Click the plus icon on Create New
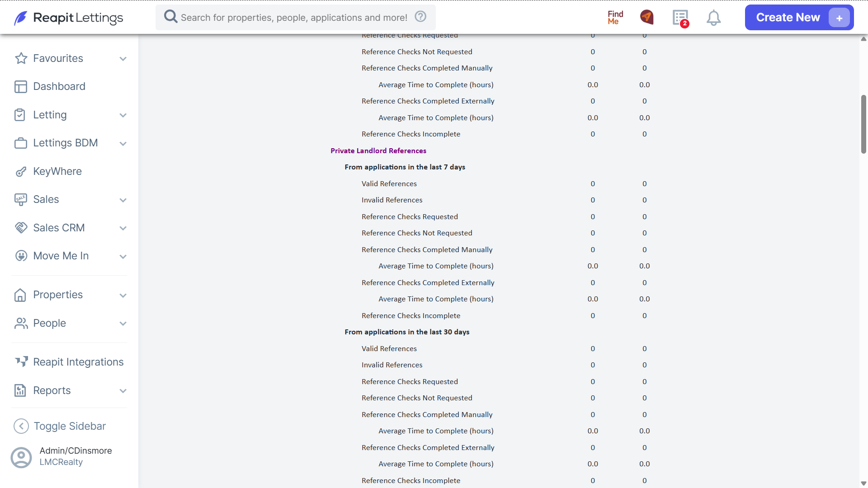This screenshot has height=488, width=868. pyautogui.click(x=839, y=18)
